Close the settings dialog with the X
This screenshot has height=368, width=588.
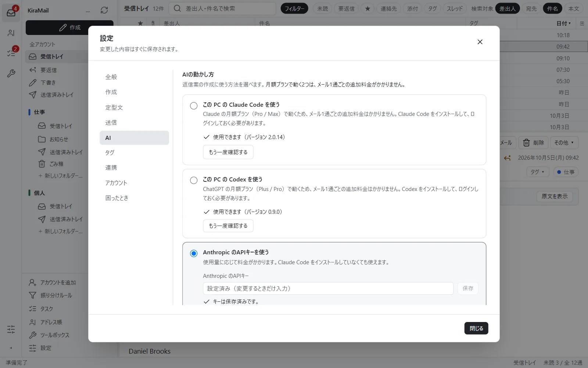480,42
